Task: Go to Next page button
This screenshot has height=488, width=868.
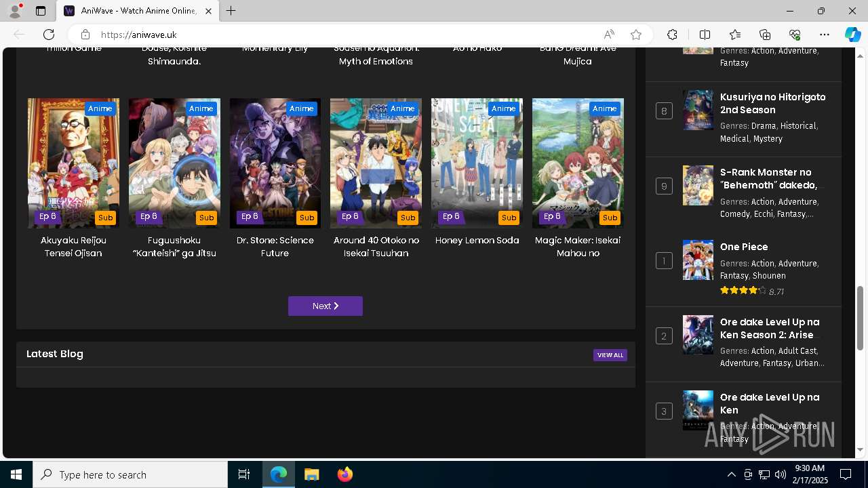Action: pyautogui.click(x=325, y=306)
